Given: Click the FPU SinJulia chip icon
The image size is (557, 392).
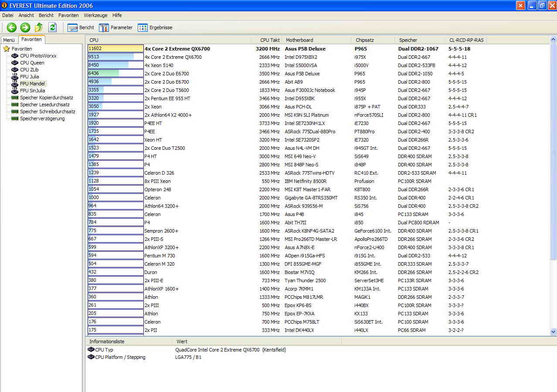Looking at the screenshot, I should tap(15, 91).
